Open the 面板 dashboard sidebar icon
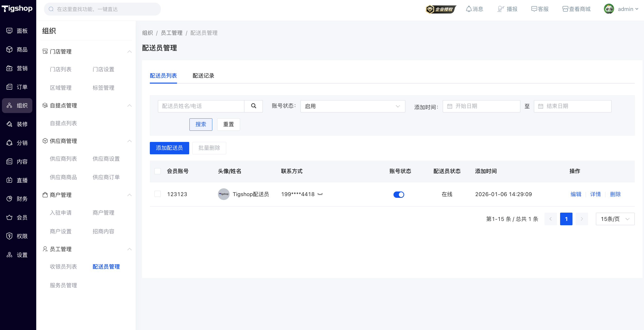Screen dimensions: 644x330 coord(9,31)
